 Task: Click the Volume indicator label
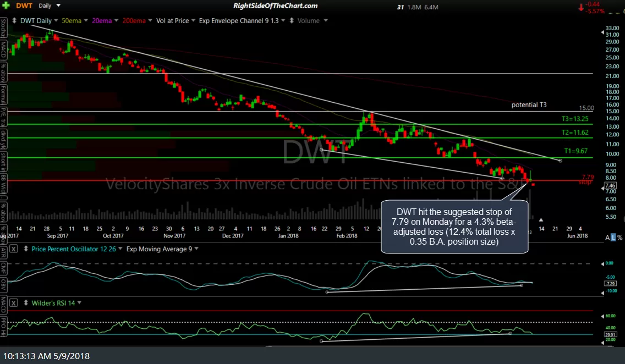pos(309,21)
